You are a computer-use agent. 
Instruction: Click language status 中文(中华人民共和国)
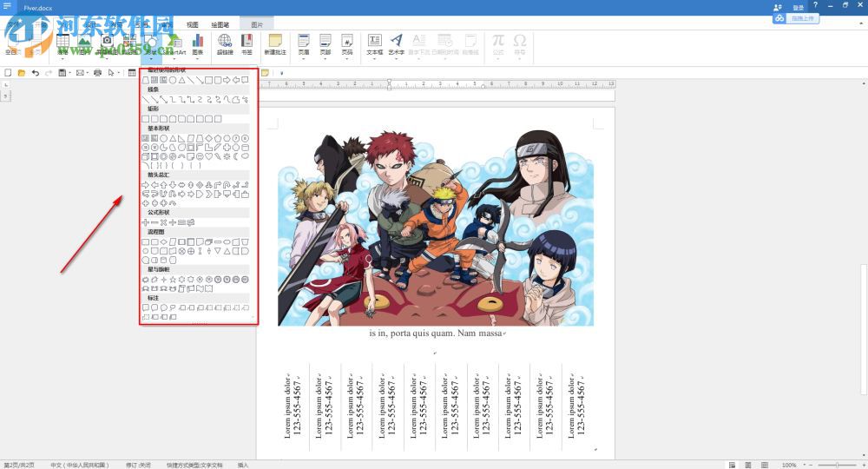(x=80, y=466)
